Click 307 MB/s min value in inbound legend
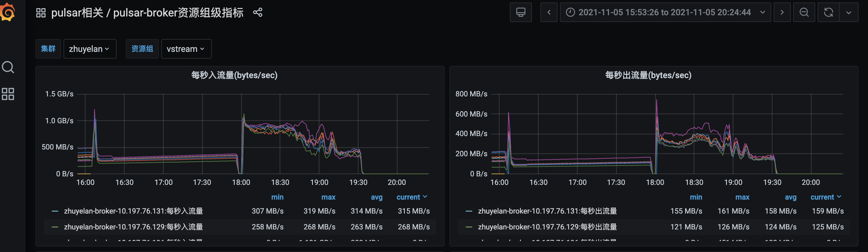Screen dimensions: 868x252 [267, 211]
